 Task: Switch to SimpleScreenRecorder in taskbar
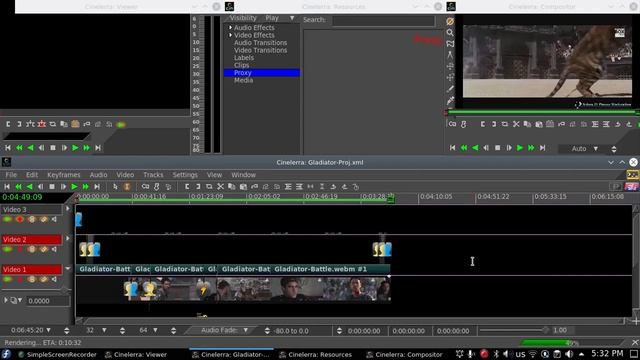pyautogui.click(x=57, y=354)
